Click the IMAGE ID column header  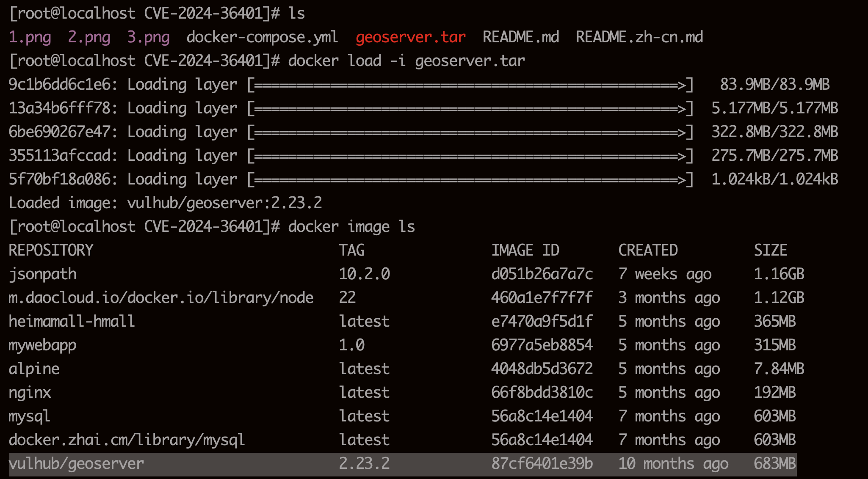point(525,251)
